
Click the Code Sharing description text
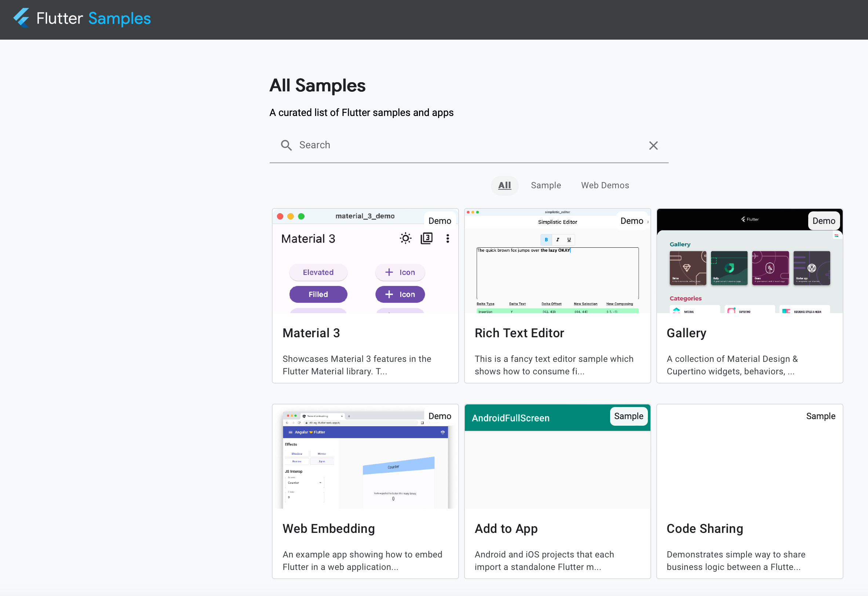(x=736, y=560)
